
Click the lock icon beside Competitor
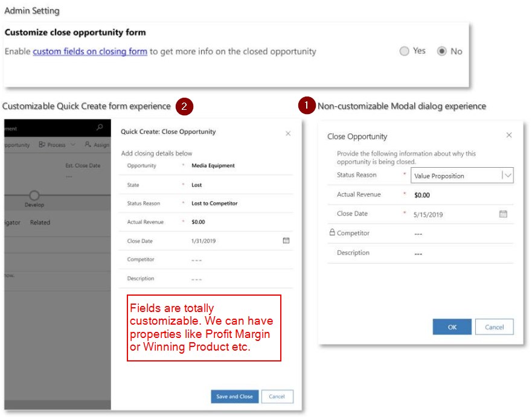tap(332, 233)
